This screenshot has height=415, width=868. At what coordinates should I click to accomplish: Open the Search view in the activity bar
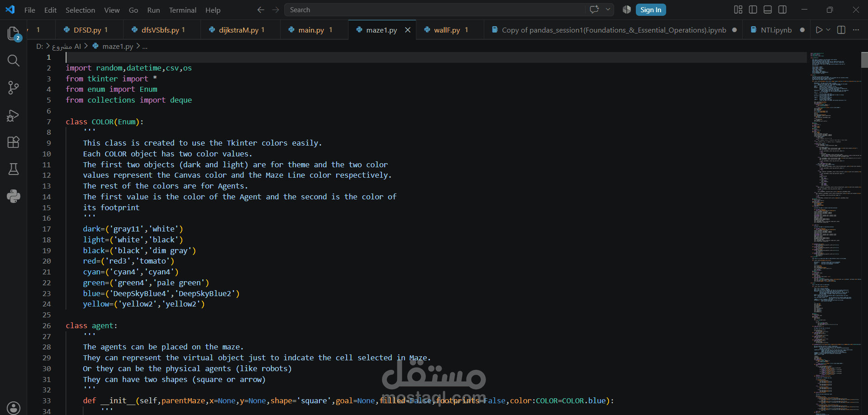click(x=14, y=61)
